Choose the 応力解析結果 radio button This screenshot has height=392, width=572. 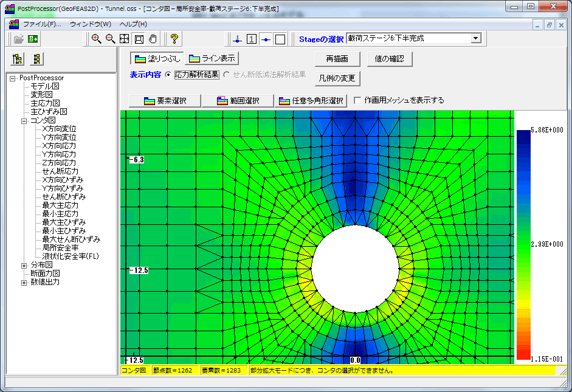point(168,75)
